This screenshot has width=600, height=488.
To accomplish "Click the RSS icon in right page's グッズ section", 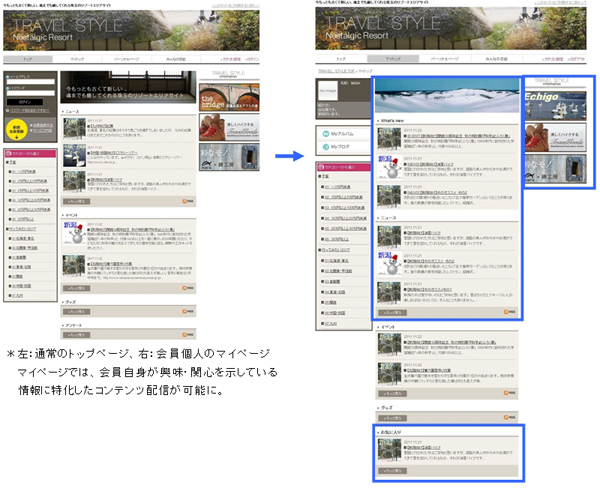I will [x=509, y=417].
